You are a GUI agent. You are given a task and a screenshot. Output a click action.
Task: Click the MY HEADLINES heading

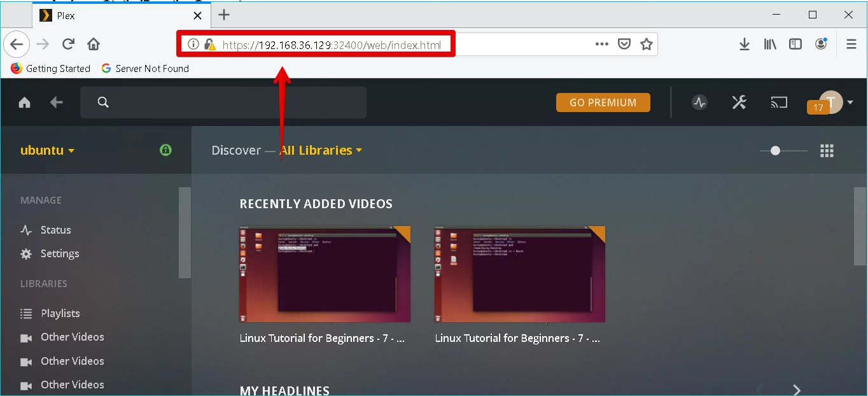pos(284,390)
